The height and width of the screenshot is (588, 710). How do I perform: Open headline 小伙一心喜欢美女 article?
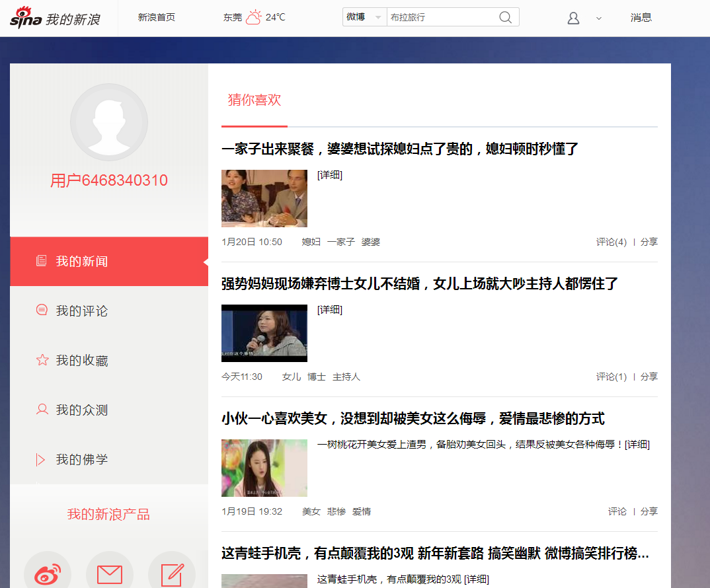point(413,419)
